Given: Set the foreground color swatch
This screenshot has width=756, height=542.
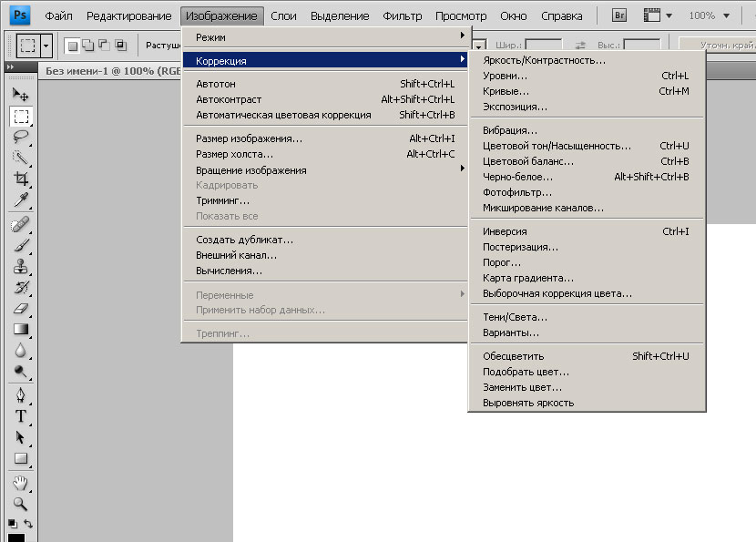Looking at the screenshot, I should (15, 538).
